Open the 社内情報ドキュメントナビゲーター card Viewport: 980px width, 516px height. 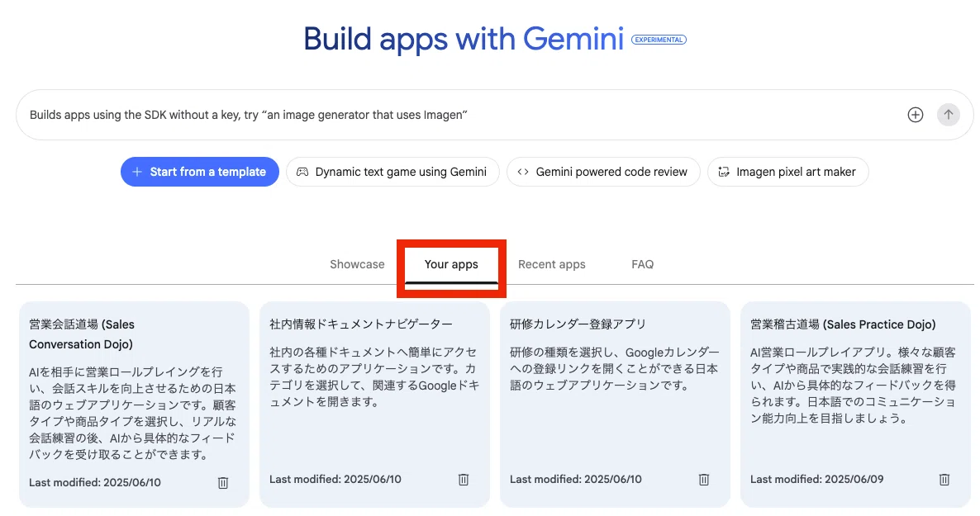coord(374,405)
